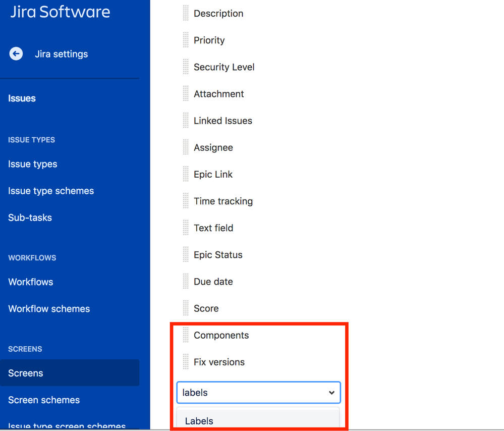504x431 pixels.
Task: Select the Time tracking field row
Action: pos(223,201)
